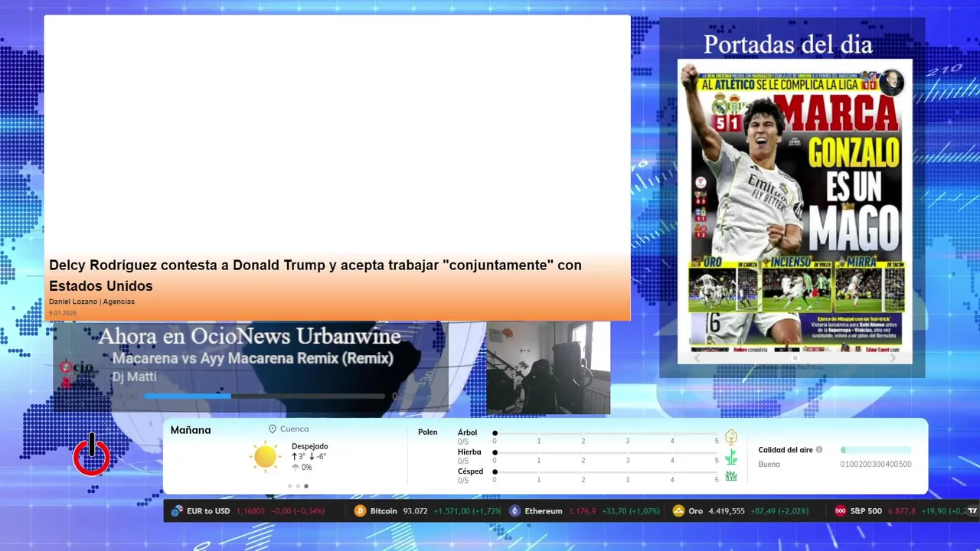
Task: Click the Oro ticker label
Action: click(695, 511)
